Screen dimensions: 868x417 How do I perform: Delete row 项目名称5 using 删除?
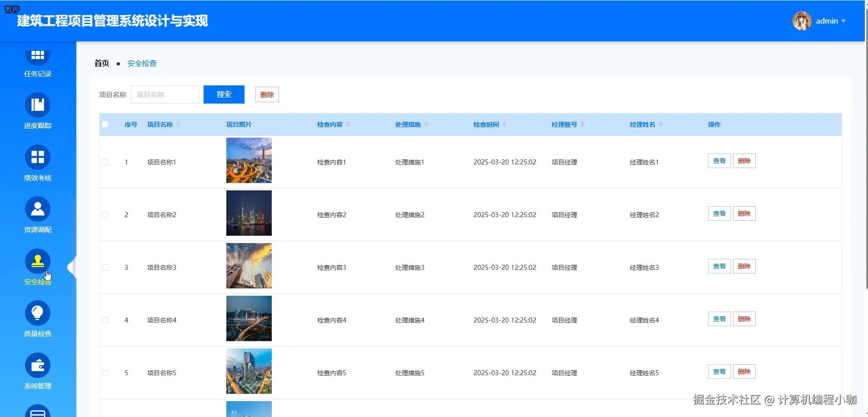744,372
